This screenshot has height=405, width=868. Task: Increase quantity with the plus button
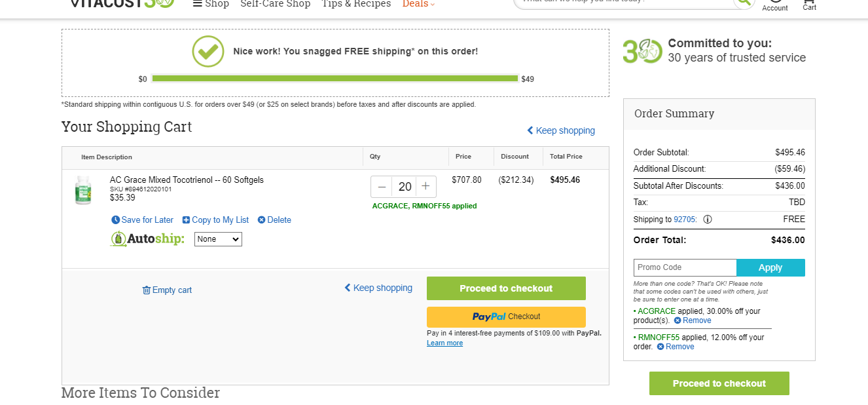point(425,187)
